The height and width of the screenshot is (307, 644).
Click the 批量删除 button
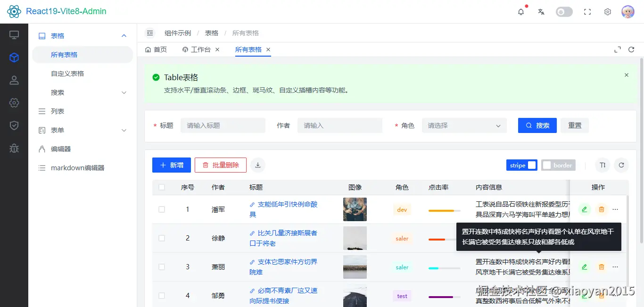pos(221,165)
